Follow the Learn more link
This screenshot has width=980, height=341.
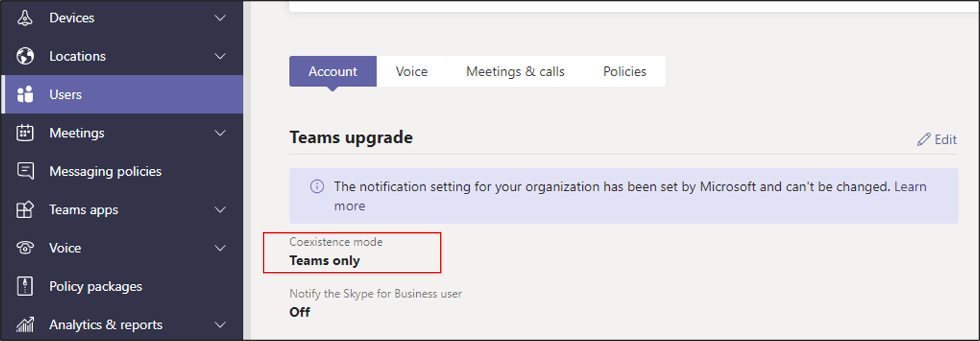(910, 187)
